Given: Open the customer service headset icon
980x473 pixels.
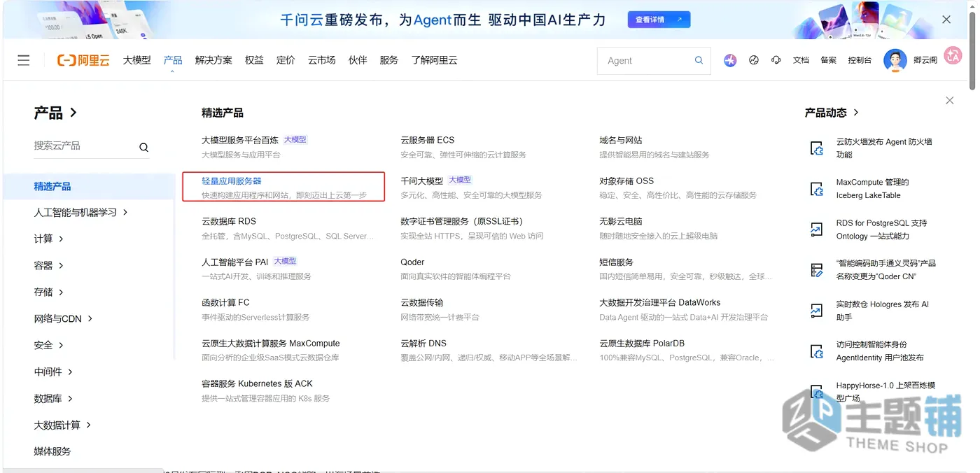Looking at the screenshot, I should pos(776,60).
